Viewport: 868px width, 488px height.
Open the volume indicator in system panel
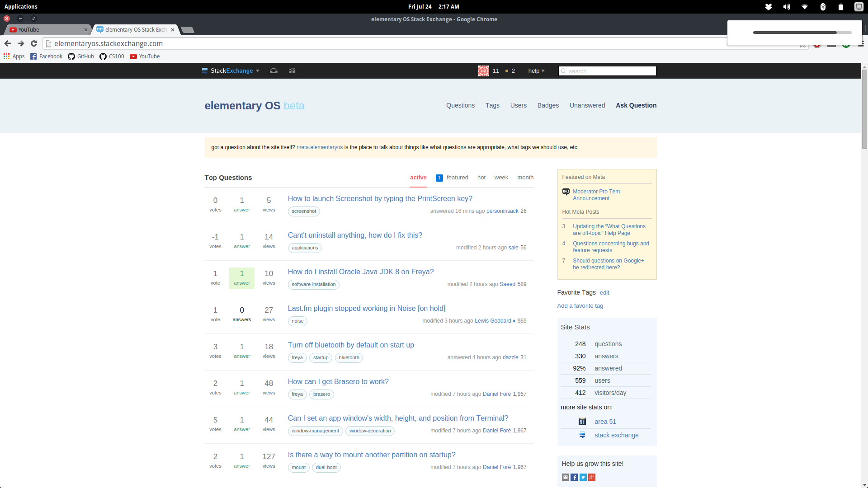pos(787,7)
